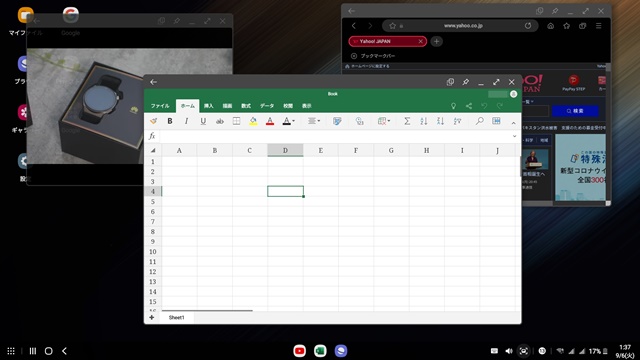Click the Undo arrow in Excel header
This screenshot has width=640, height=360.
484,106
